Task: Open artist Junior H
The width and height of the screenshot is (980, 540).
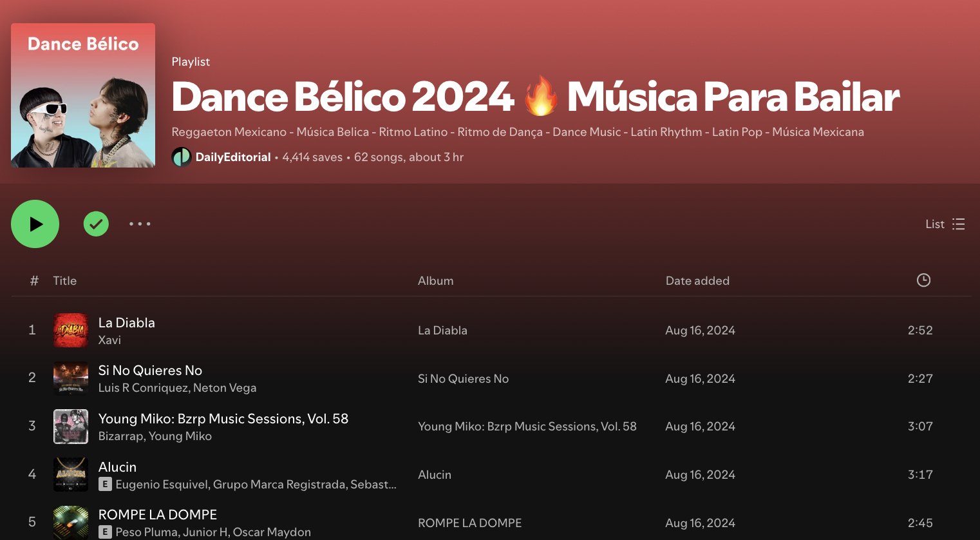Action: pyautogui.click(x=205, y=532)
